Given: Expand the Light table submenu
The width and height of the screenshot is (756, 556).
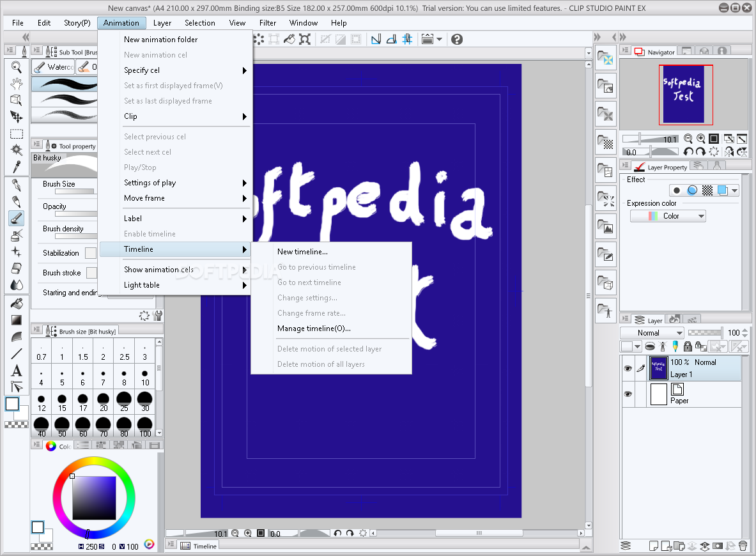Looking at the screenshot, I should [176, 285].
